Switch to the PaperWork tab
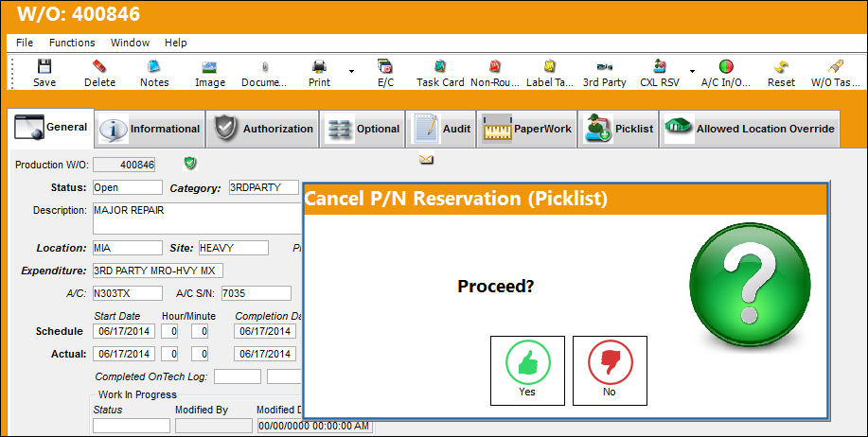Screen dimensions: 868x437 (x=527, y=129)
